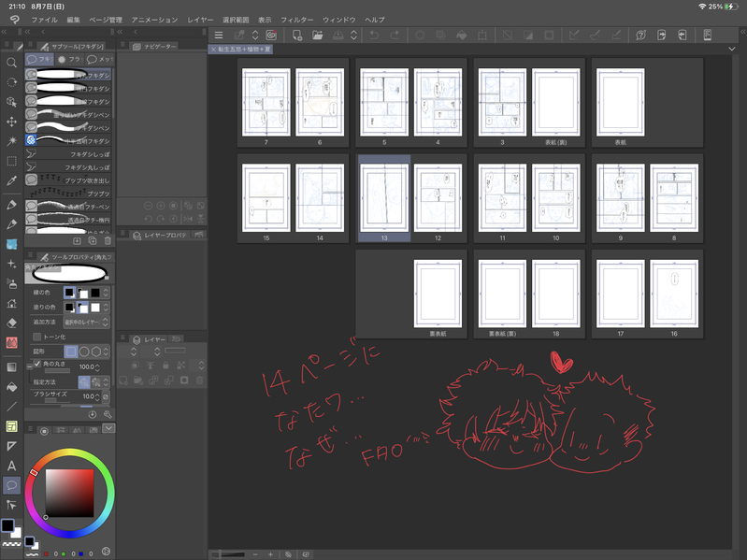747x560 pixels.
Task: Open the hamburger menu in command bar
Action: [219, 36]
